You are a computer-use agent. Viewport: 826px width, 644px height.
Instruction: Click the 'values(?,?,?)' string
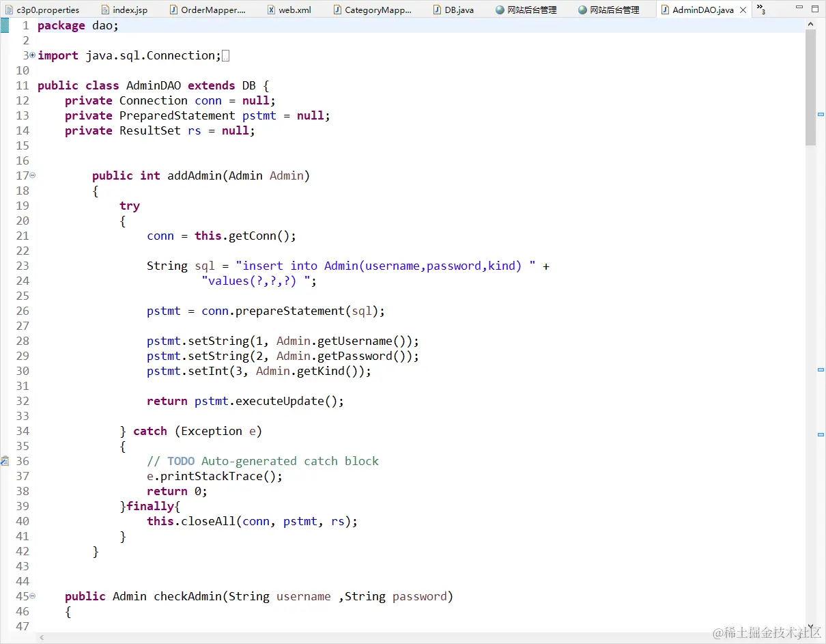coord(256,281)
